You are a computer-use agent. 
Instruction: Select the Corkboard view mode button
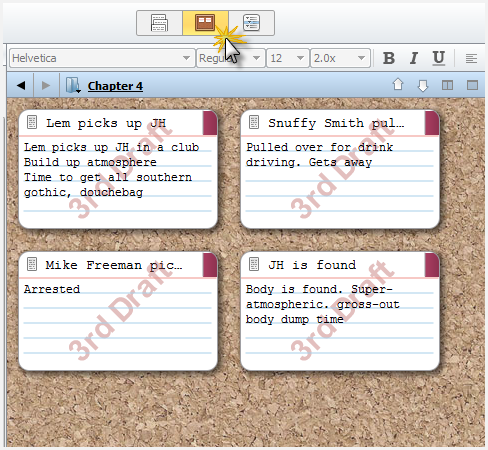(x=205, y=23)
